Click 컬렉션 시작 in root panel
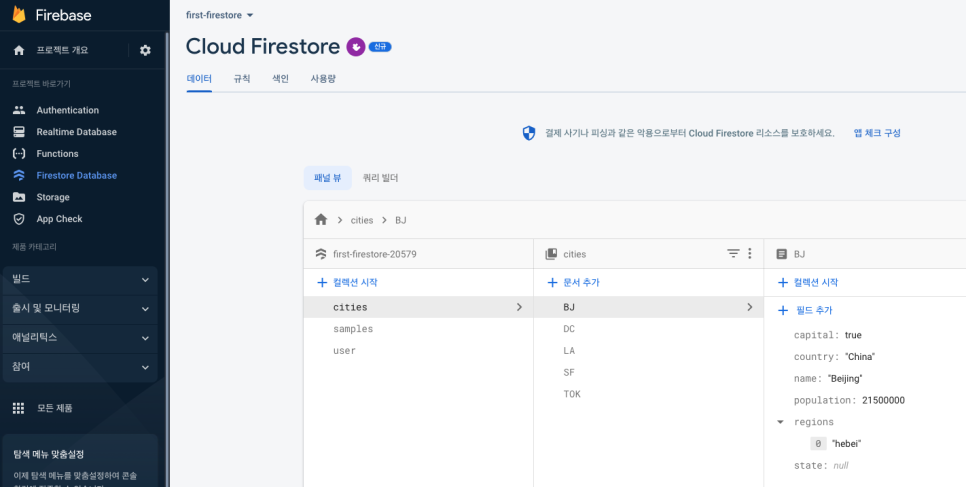This screenshot has width=966, height=487. click(x=347, y=282)
